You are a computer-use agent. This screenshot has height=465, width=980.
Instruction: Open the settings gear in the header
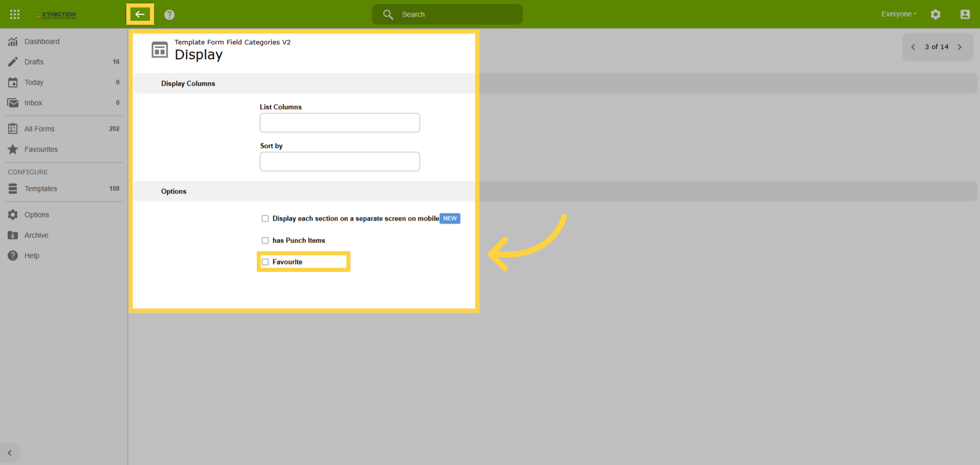click(x=935, y=14)
